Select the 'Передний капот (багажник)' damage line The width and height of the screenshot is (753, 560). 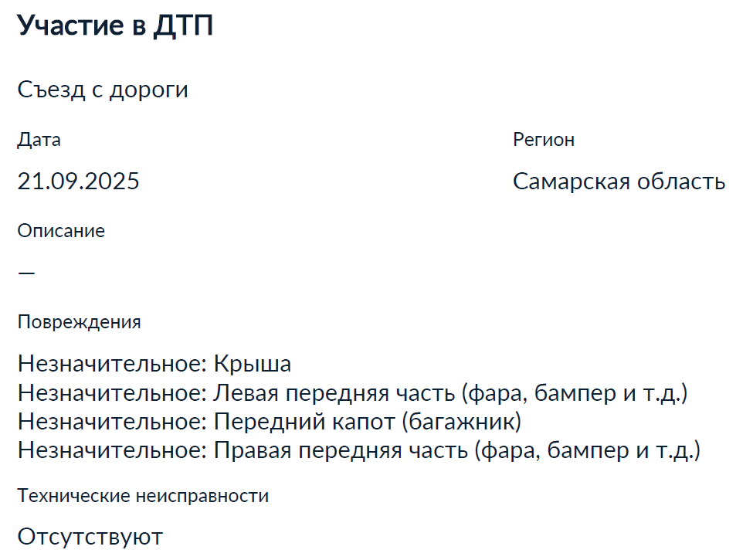[270, 422]
